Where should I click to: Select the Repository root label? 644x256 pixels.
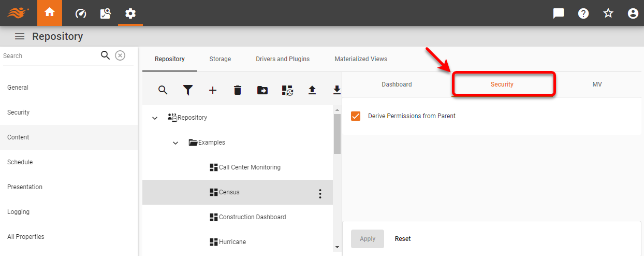pos(192,118)
